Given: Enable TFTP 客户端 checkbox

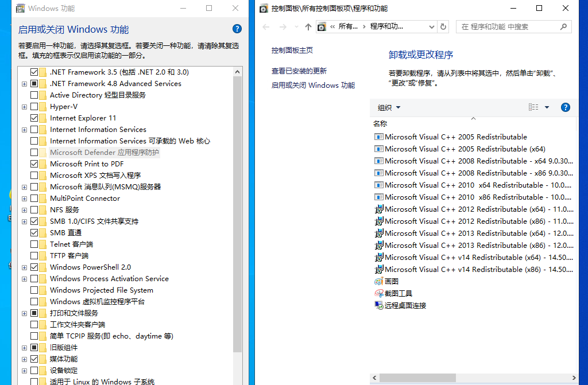Looking at the screenshot, I should pos(34,256).
